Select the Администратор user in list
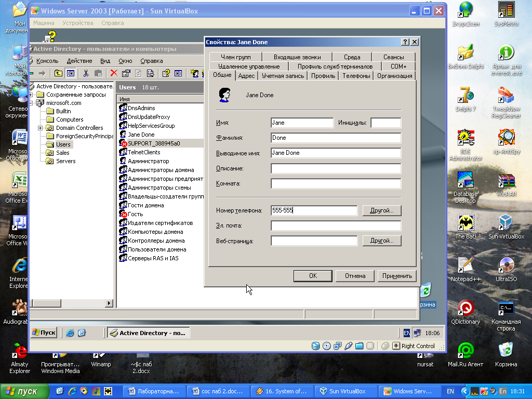 click(x=148, y=161)
